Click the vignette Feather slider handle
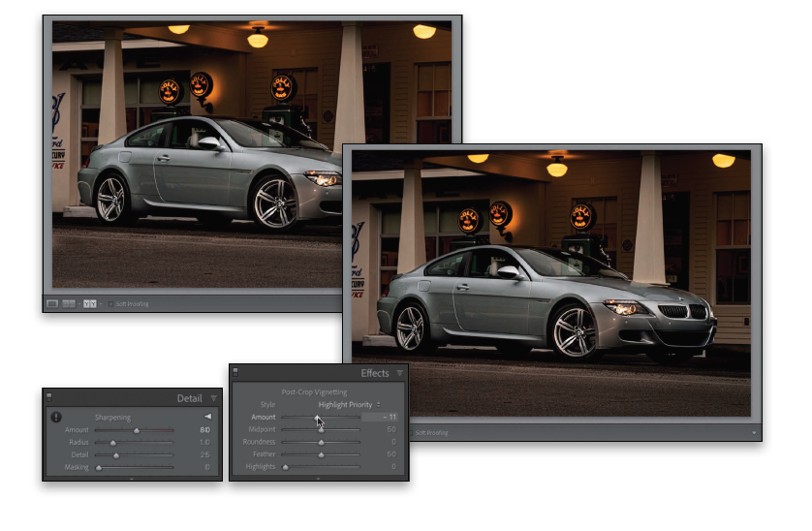 pyautogui.click(x=321, y=454)
